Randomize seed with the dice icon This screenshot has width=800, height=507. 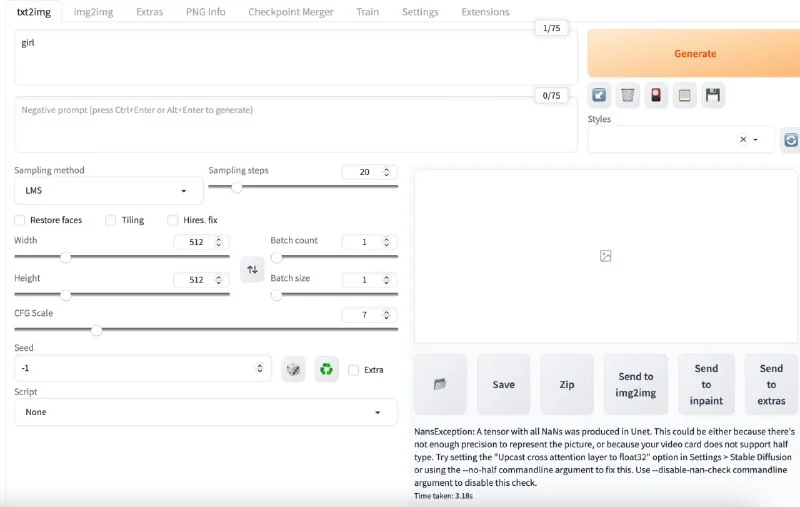pyautogui.click(x=293, y=369)
